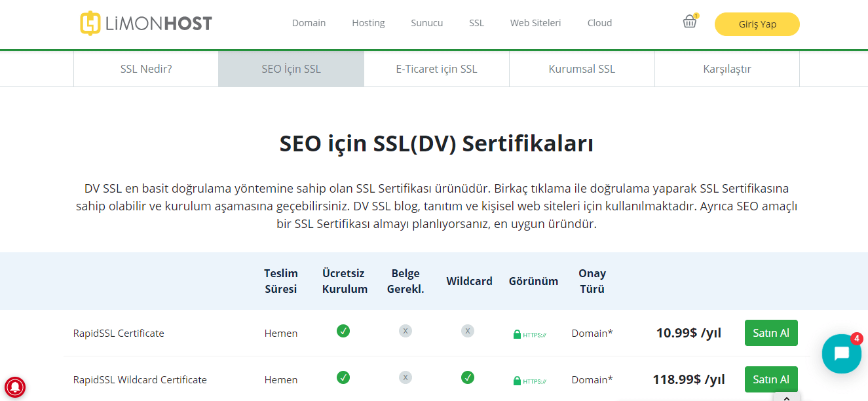Screen dimensions: 868x401
Task: Click the Görünüm column header
Action: [x=533, y=281]
